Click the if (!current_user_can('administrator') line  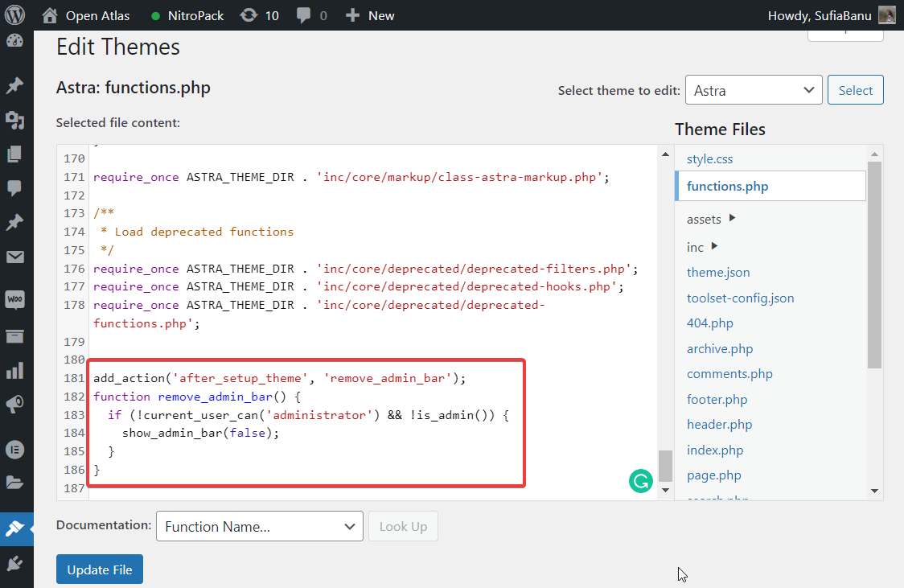(x=309, y=415)
